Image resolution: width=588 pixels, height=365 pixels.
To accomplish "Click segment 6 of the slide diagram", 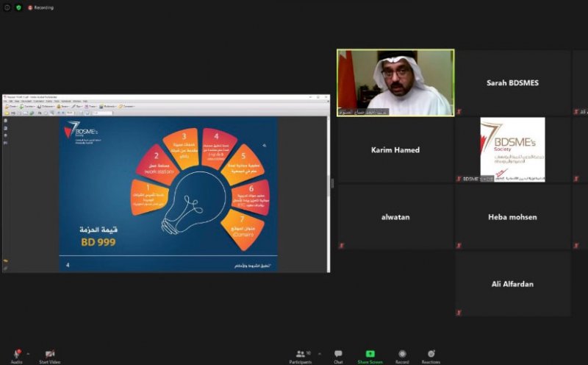I will click(251, 197).
